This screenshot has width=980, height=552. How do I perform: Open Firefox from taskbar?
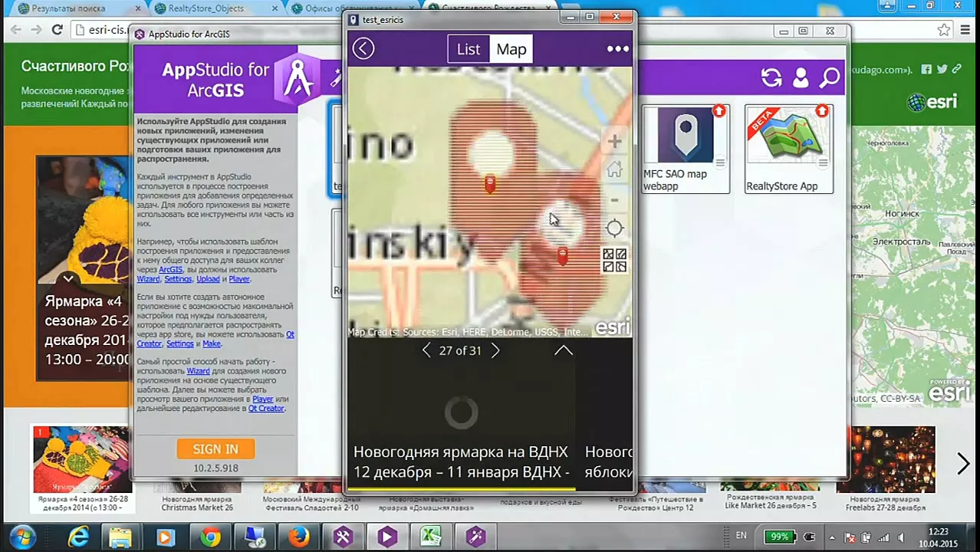[x=299, y=537]
